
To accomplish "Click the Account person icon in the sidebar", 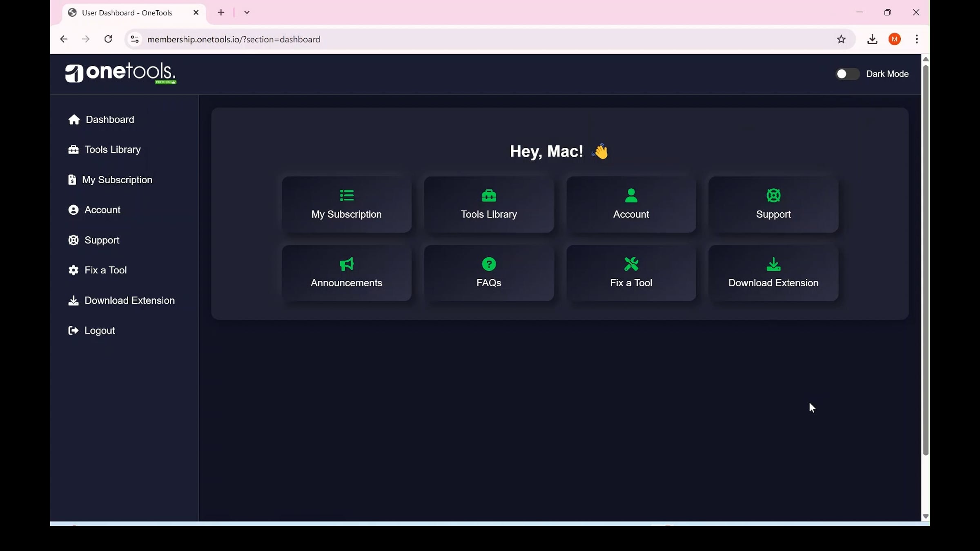I will pos(73,209).
